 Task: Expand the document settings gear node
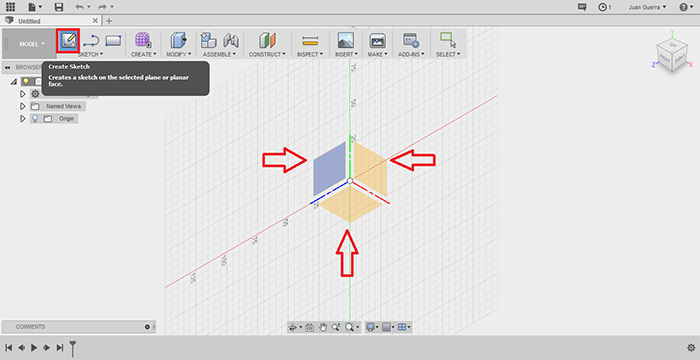23,94
